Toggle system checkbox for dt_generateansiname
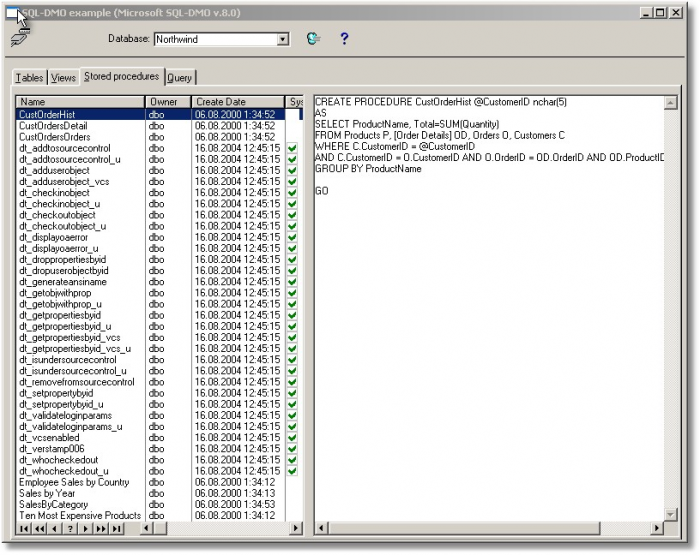Image resolution: width=700 pixels, height=555 pixels. [292, 282]
